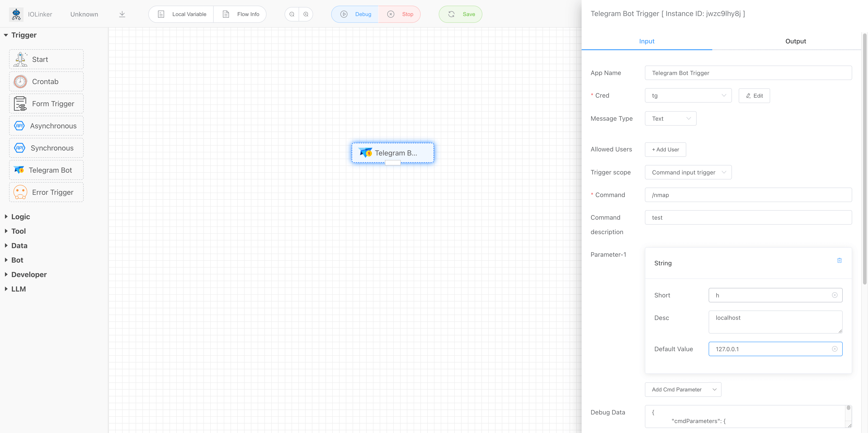868x433 pixels.
Task: Click the download icon beside Unknown
Action: coord(122,14)
